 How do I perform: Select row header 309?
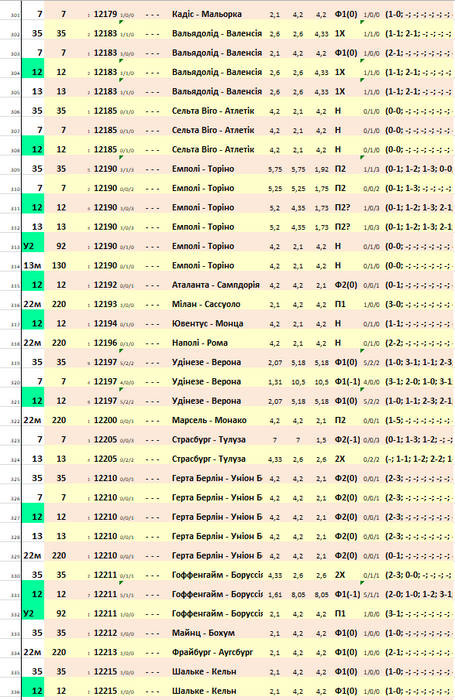coord(15,171)
